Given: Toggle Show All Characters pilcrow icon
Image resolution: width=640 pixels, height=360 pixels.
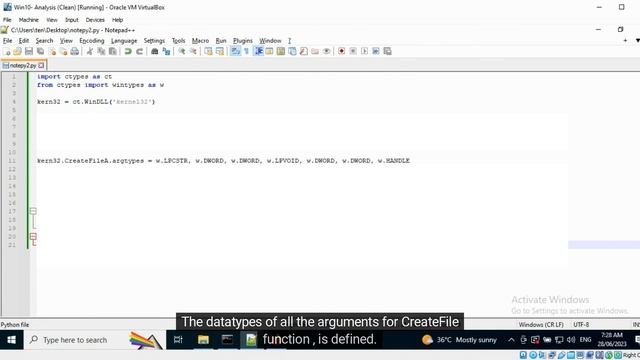Looking at the screenshot, I should [x=247, y=51].
